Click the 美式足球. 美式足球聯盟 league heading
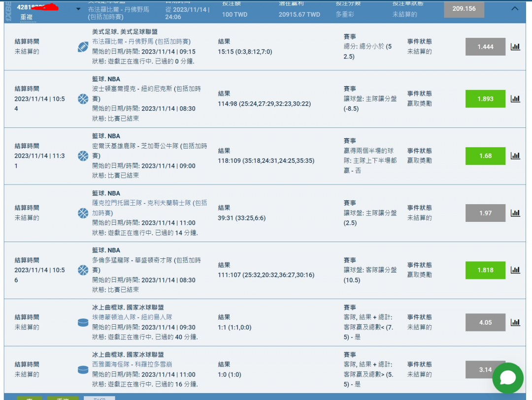Viewport: 532px width, 400px height. (125, 31)
